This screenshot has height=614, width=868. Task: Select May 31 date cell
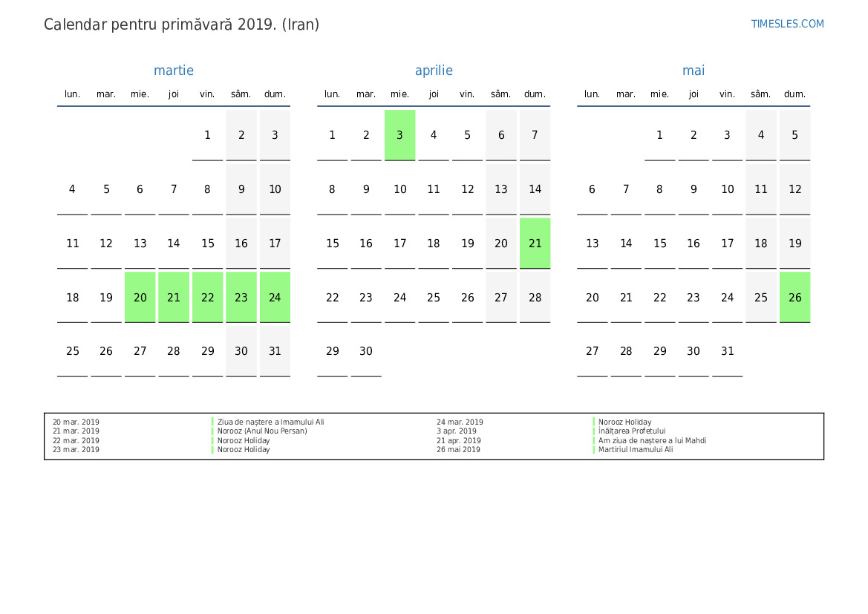727,351
